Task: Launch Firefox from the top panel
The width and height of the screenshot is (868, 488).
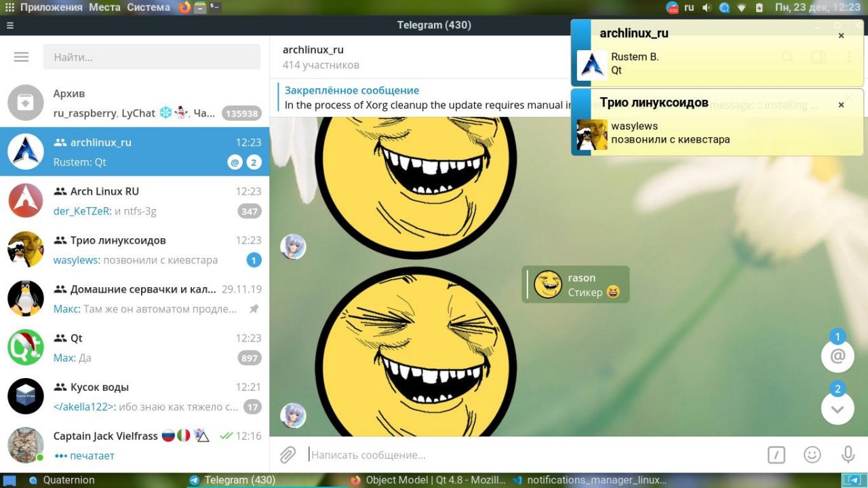Action: coord(185,7)
